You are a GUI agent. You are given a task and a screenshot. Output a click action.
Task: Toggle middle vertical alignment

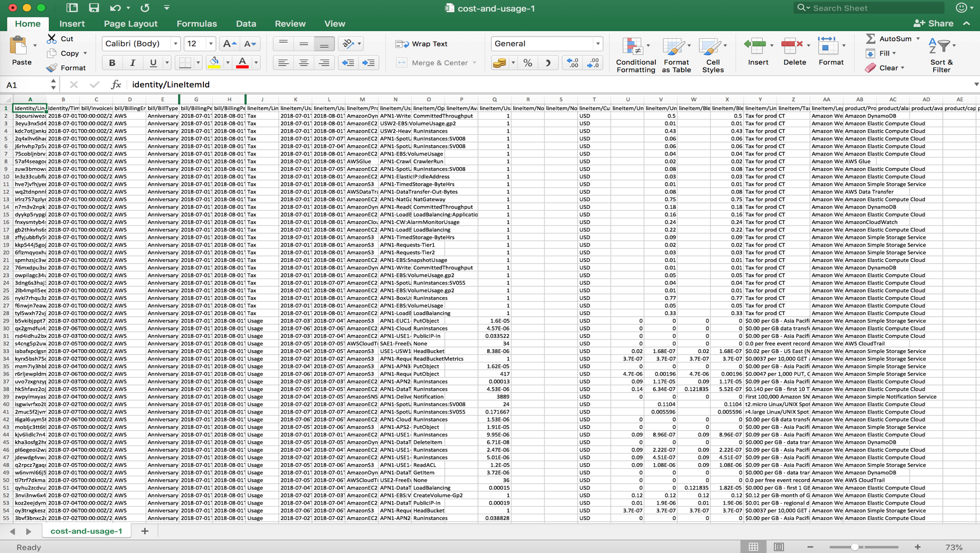[x=303, y=44]
